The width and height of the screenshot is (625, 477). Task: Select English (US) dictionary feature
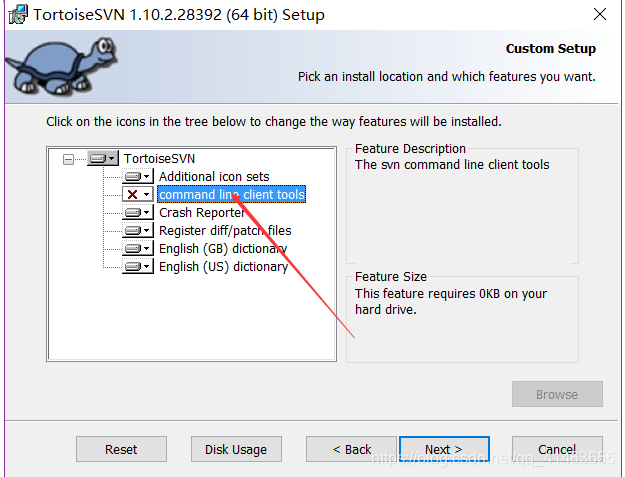point(223,267)
